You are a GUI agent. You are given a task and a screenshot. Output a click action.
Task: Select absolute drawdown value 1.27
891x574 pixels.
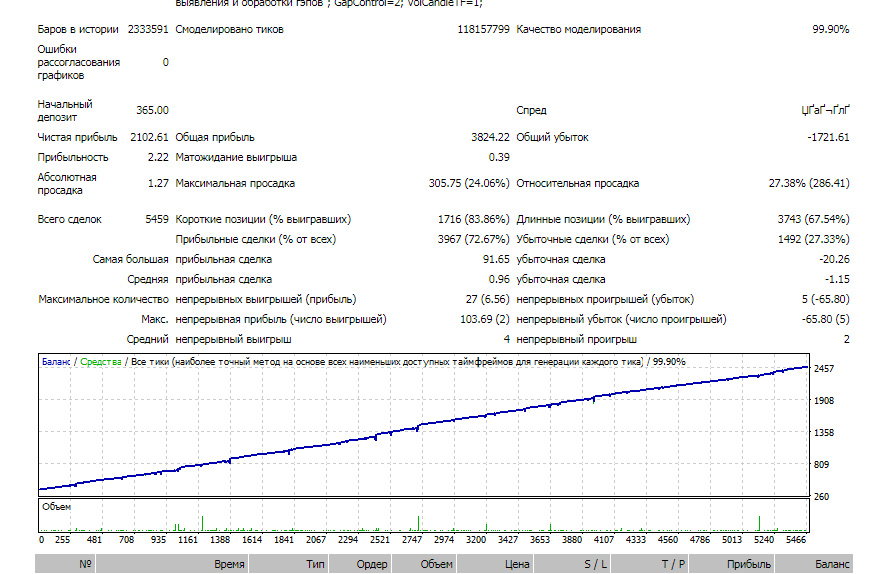[x=158, y=183]
